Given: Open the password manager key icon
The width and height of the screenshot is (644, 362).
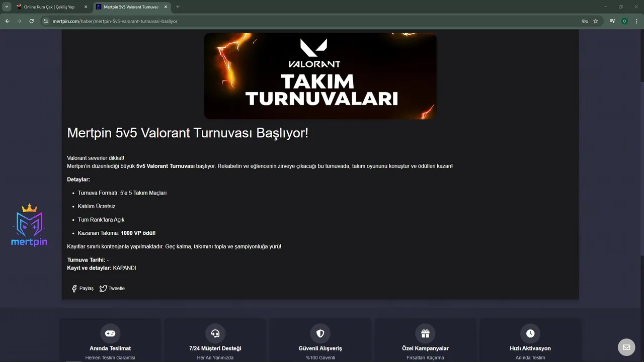Looking at the screenshot, I should pyautogui.click(x=585, y=21).
